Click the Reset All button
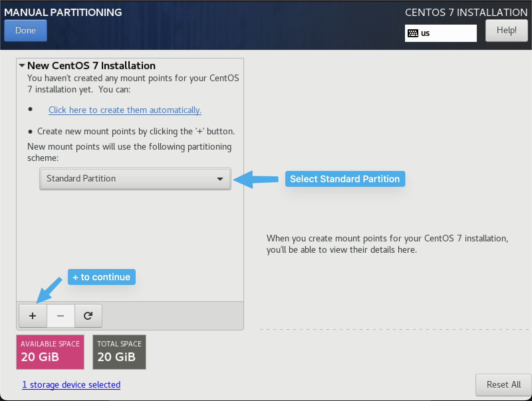This screenshot has width=532, height=401. coord(503,385)
